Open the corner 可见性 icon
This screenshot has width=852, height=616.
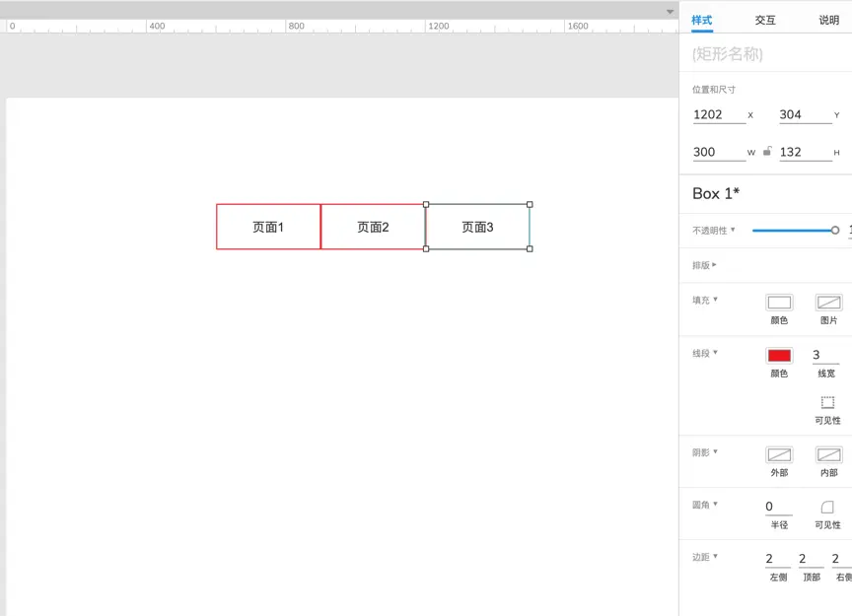[827, 507]
